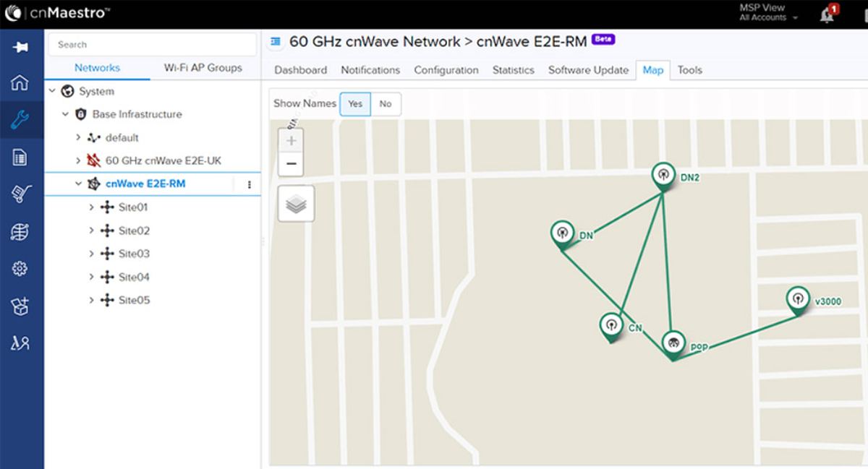
Task: Open the kebab menu for cnWave E2E-RM
Action: coord(250,184)
